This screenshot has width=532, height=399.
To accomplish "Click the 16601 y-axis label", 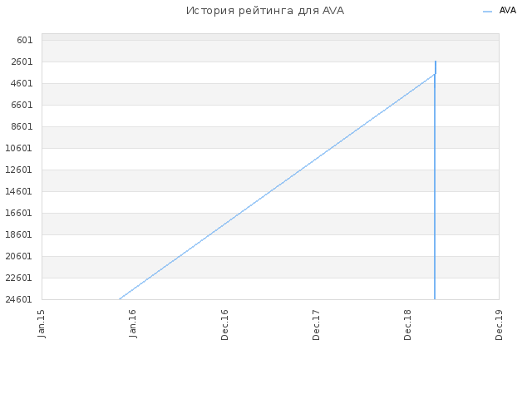I will click(18, 213).
